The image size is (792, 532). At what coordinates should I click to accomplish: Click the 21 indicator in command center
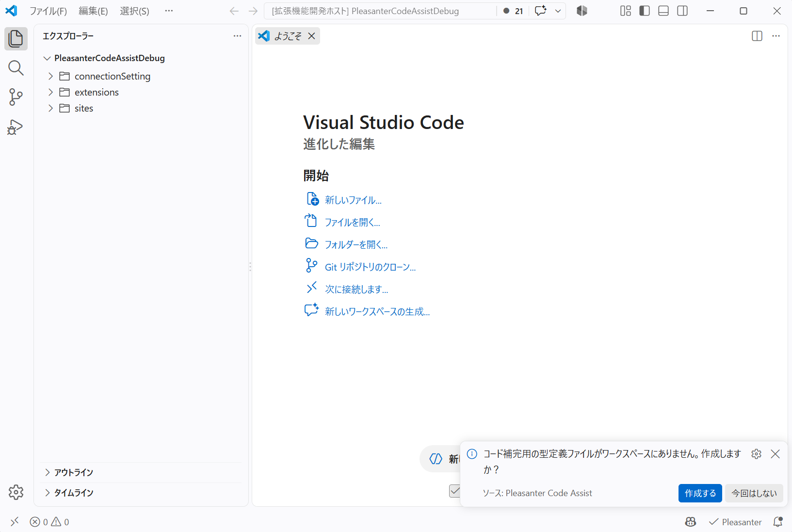[513, 11]
